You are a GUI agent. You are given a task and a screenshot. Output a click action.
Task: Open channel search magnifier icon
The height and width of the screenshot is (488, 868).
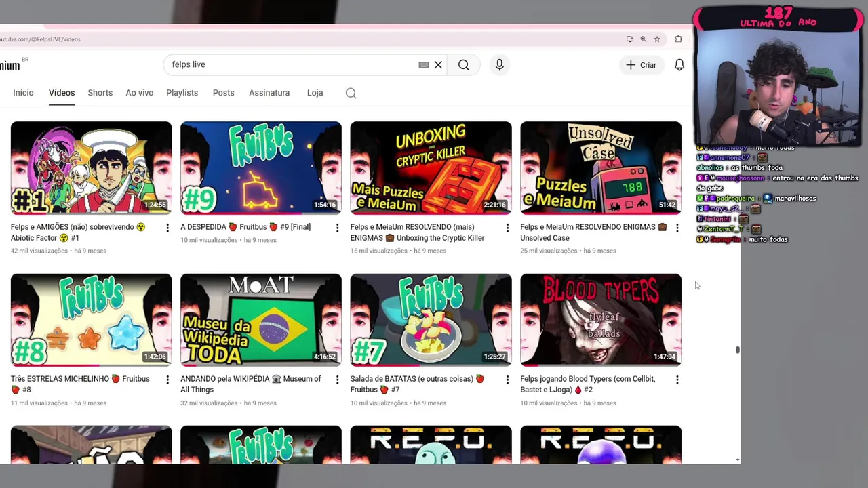(x=351, y=94)
